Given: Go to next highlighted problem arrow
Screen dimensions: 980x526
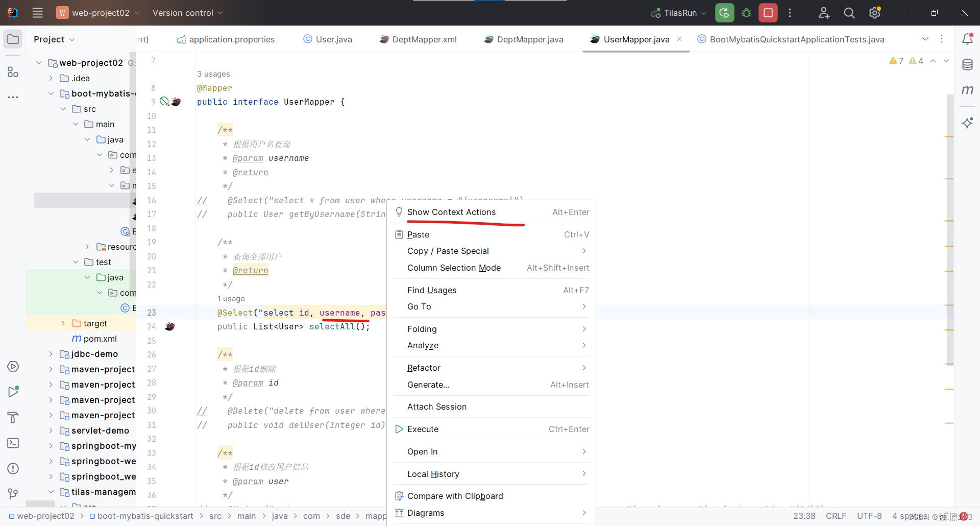Looking at the screenshot, I should pos(946,61).
